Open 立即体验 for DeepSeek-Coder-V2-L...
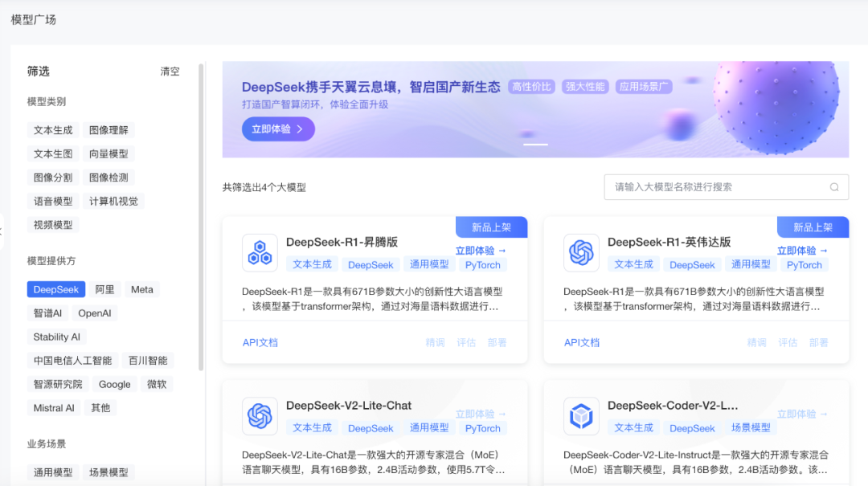 tap(802, 414)
